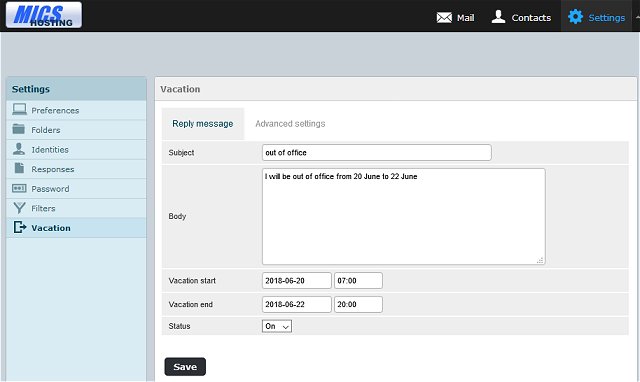Edit the Vacation start date field
This screenshot has width=640, height=382.
297,281
